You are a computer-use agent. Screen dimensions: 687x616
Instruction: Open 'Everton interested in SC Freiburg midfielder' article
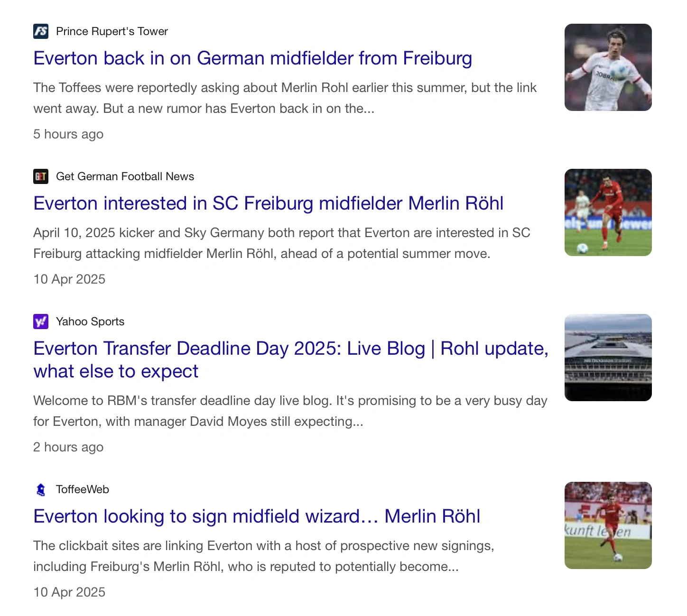point(268,203)
